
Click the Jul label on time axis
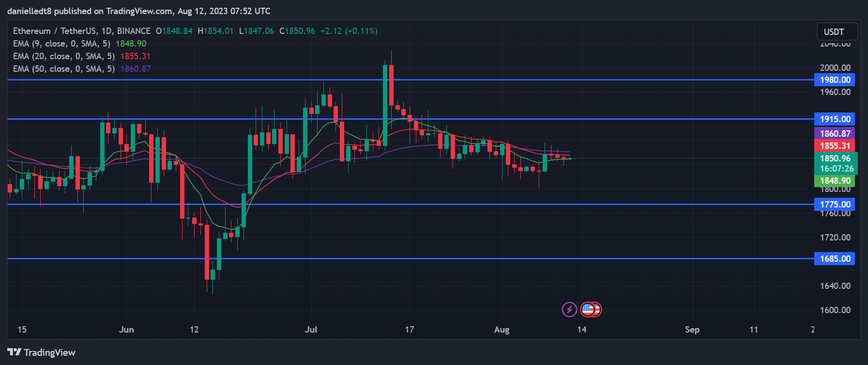click(311, 330)
